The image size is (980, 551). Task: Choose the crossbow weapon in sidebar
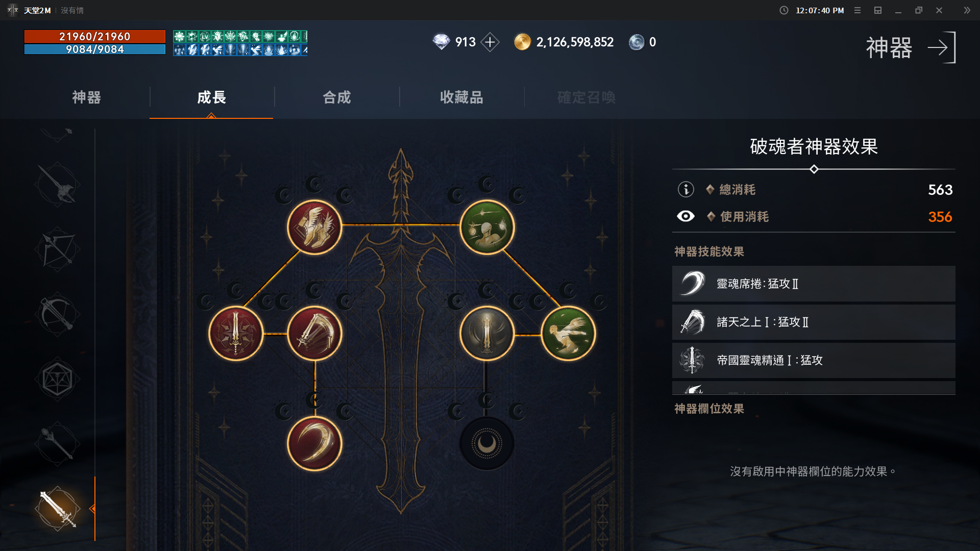(57, 314)
